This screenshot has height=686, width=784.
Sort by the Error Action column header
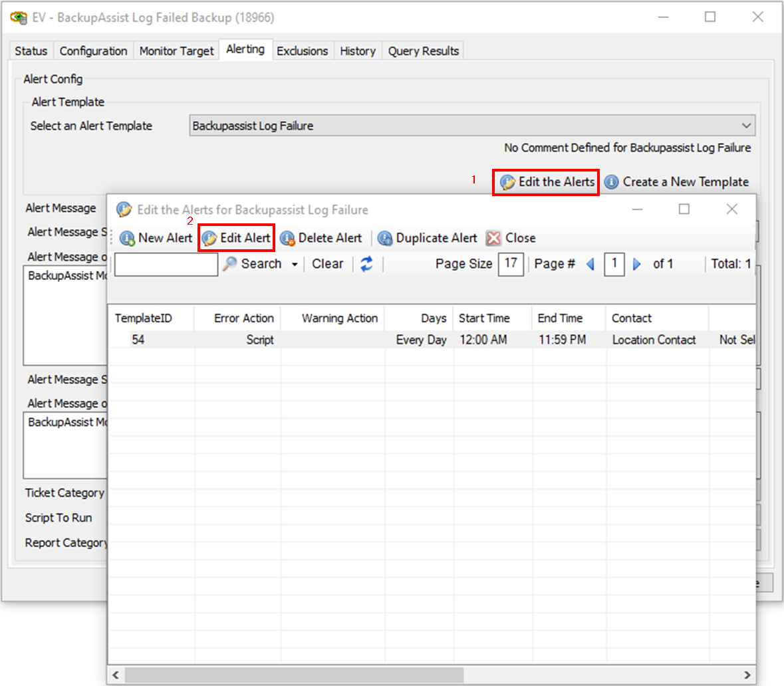243,318
